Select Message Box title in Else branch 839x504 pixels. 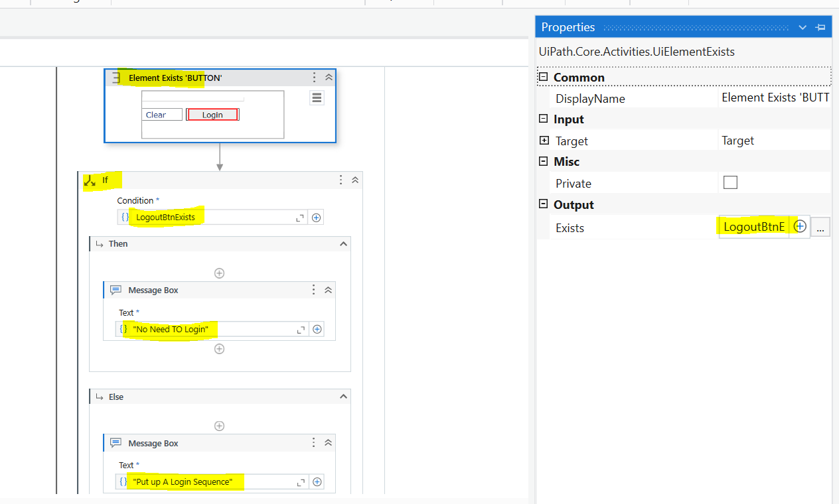click(x=153, y=443)
